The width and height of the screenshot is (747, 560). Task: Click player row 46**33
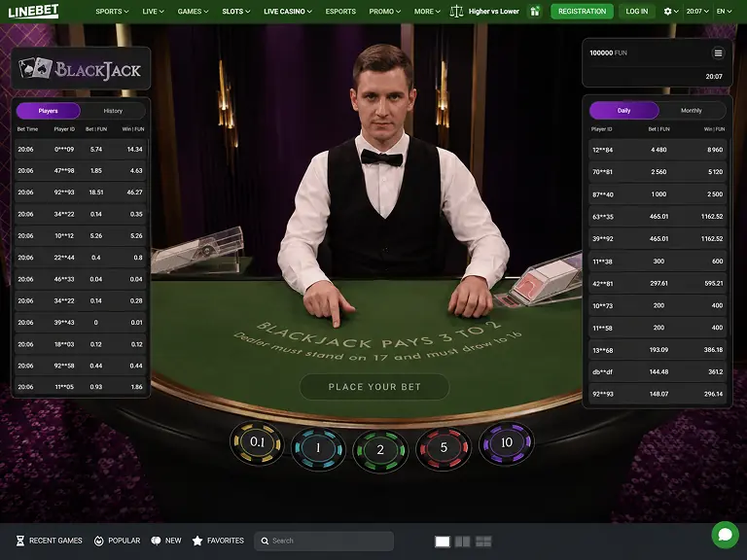(x=80, y=279)
